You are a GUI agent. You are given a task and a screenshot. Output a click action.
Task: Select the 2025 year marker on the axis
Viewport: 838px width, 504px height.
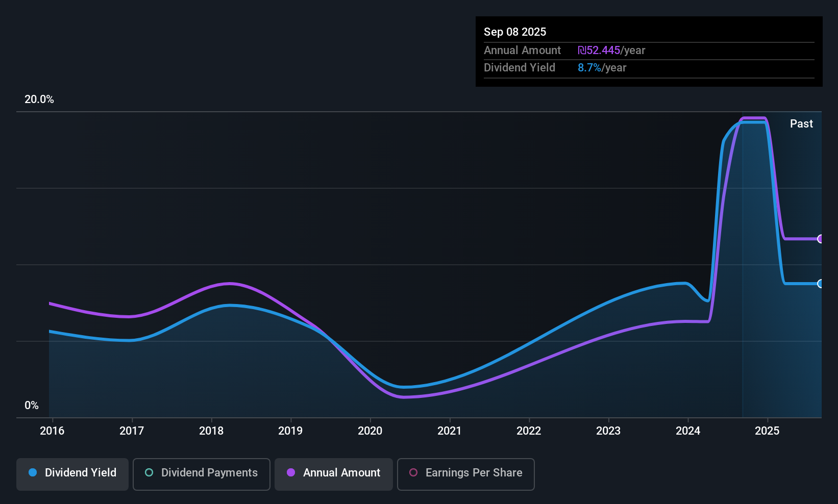(767, 431)
